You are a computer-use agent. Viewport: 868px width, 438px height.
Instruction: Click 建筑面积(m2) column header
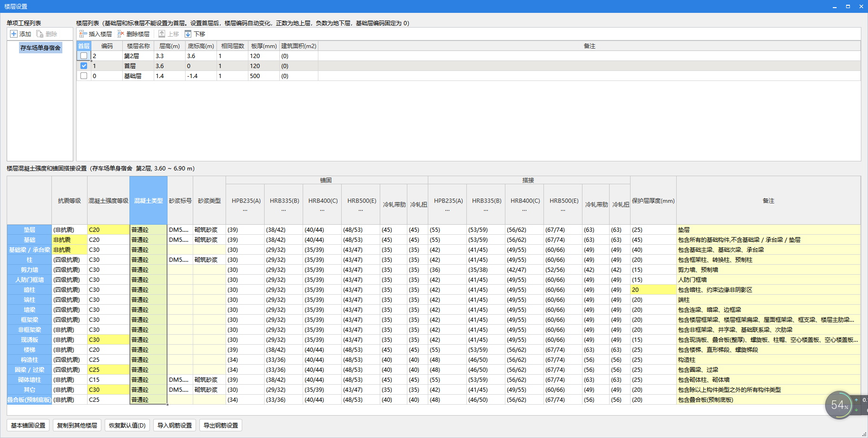point(299,46)
